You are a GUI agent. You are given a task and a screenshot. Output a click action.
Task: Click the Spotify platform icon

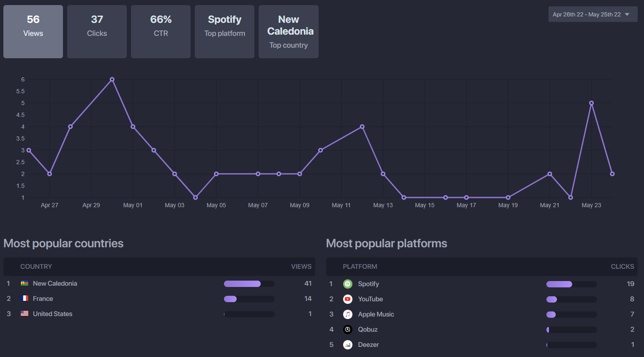(x=348, y=284)
